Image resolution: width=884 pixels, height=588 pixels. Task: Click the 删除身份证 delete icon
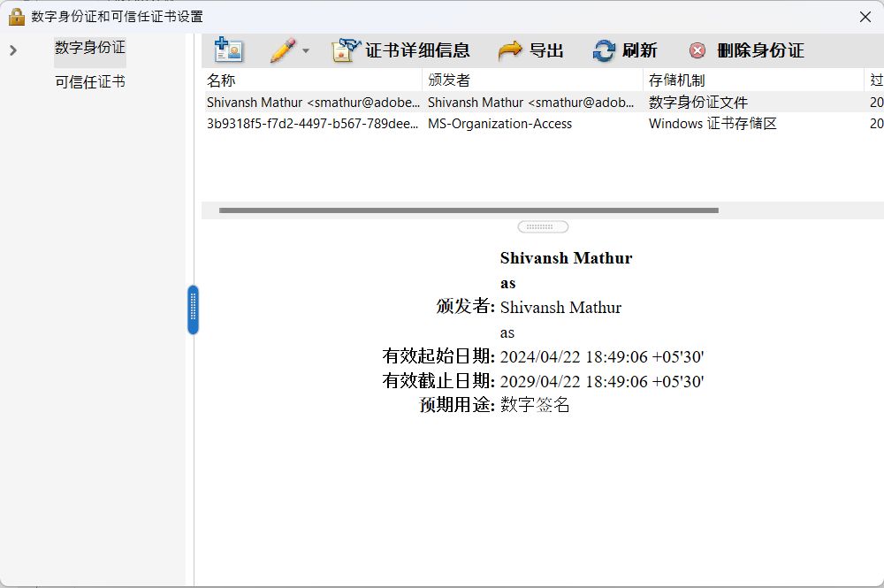tap(697, 50)
